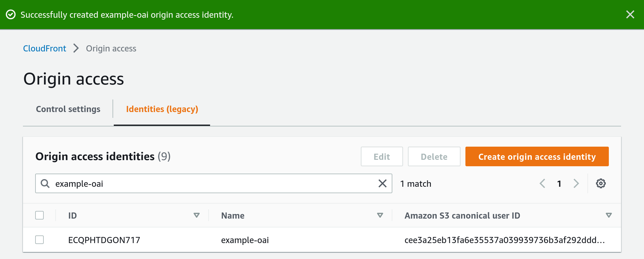The height and width of the screenshot is (259, 644).
Task: Click the breadcrumb separator chevron
Action: coord(76,48)
